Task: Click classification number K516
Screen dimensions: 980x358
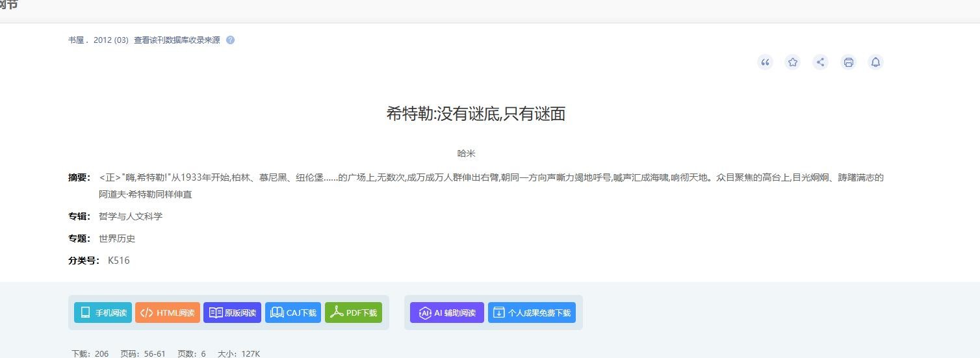Action: coord(119,261)
